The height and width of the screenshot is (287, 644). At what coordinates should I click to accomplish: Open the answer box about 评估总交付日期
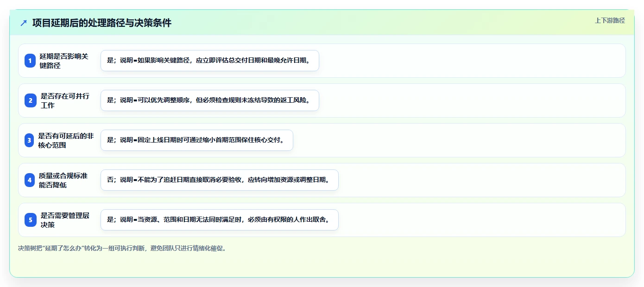tap(210, 61)
